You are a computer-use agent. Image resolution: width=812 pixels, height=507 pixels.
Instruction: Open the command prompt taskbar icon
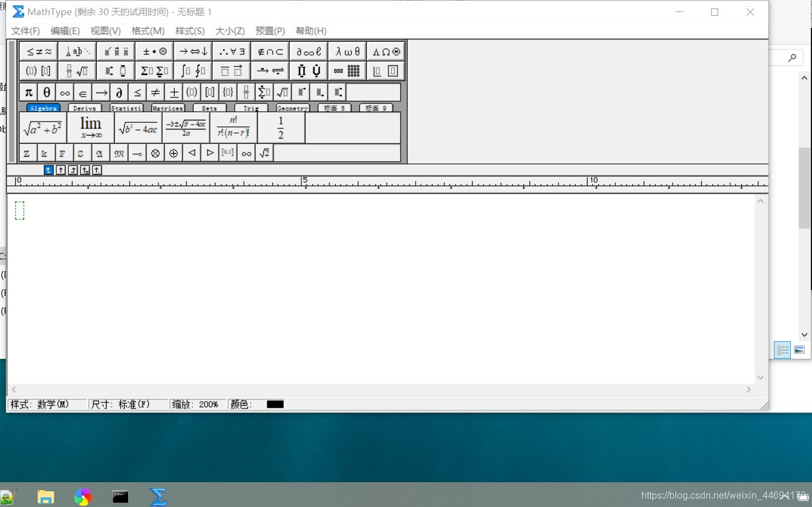(x=120, y=497)
